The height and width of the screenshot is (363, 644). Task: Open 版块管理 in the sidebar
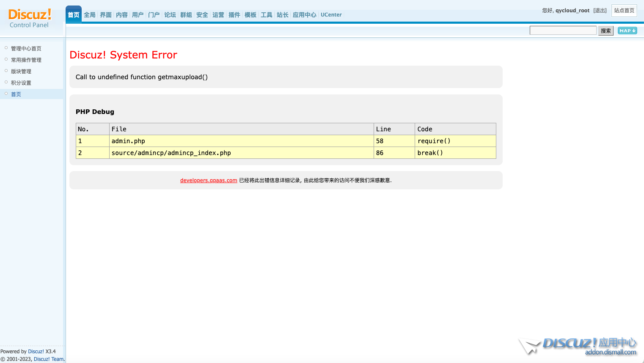(21, 72)
